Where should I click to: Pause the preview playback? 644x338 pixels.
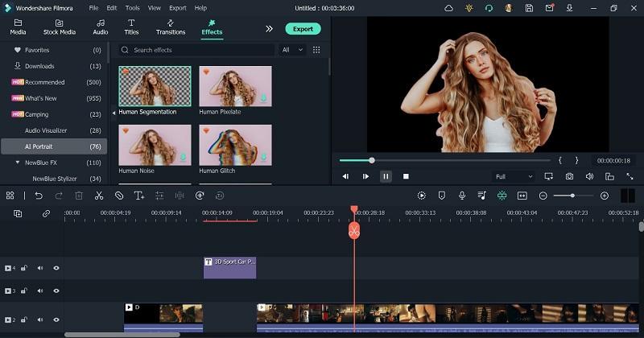pos(386,176)
